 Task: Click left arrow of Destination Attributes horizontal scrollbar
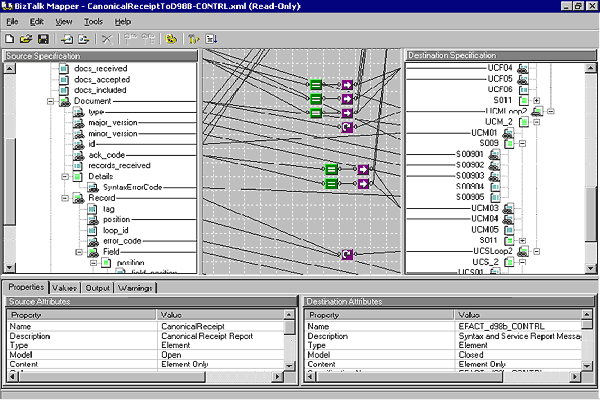pyautogui.click(x=310, y=377)
